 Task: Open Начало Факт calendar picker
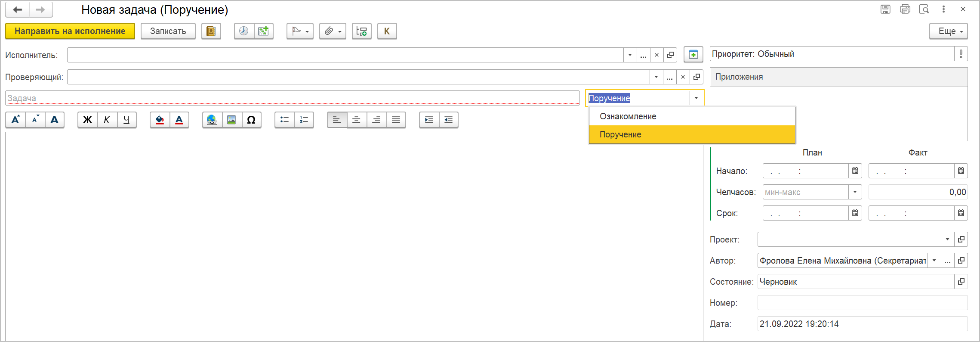961,171
